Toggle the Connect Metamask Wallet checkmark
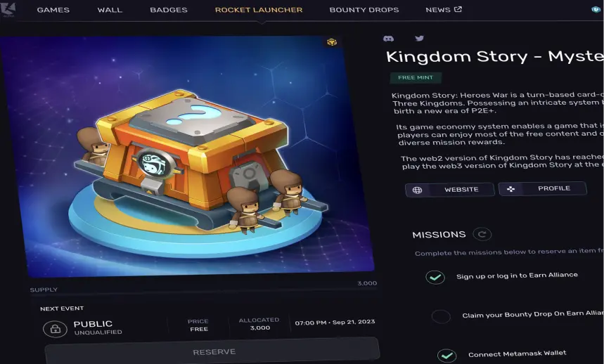This screenshot has height=364, width=604. (x=446, y=356)
